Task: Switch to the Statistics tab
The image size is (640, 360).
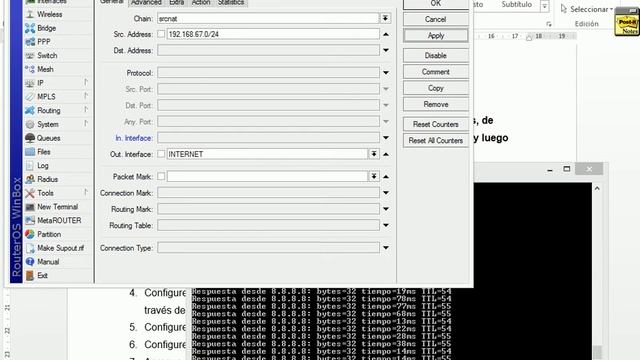Action: [231, 3]
